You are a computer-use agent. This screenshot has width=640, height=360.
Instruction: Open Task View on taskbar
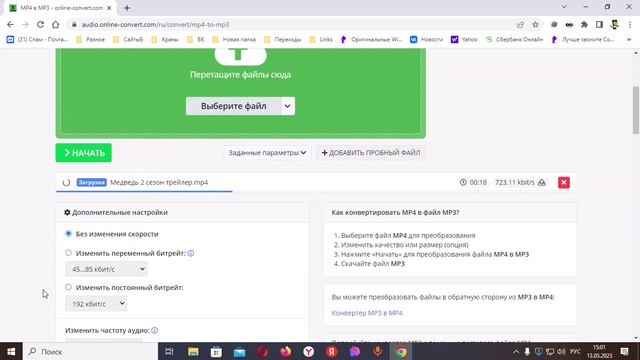pyautogui.click(x=169, y=351)
